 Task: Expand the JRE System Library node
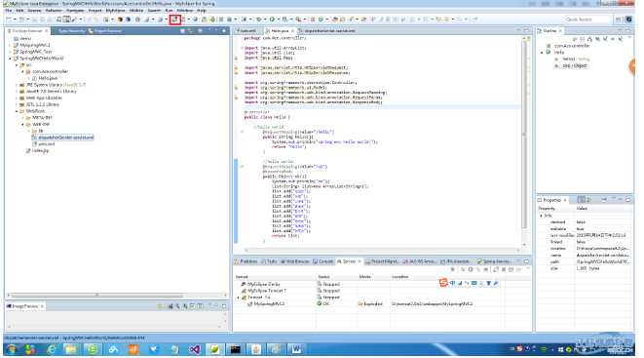click(x=17, y=85)
